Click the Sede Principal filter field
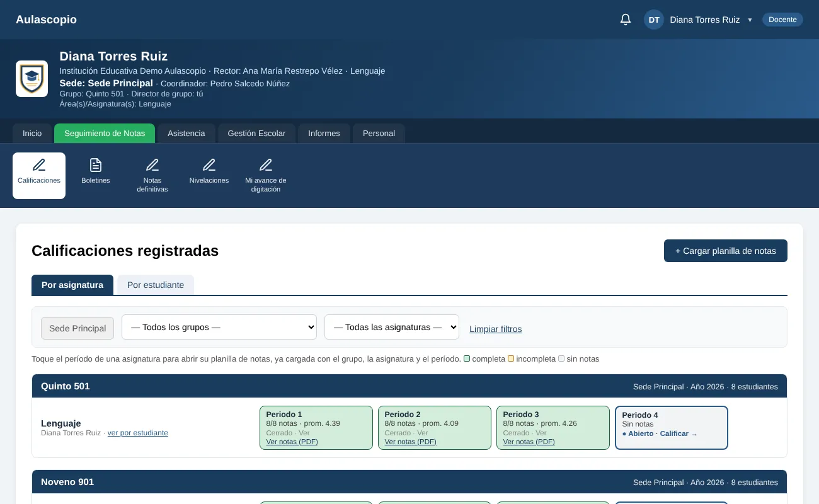 (77, 328)
